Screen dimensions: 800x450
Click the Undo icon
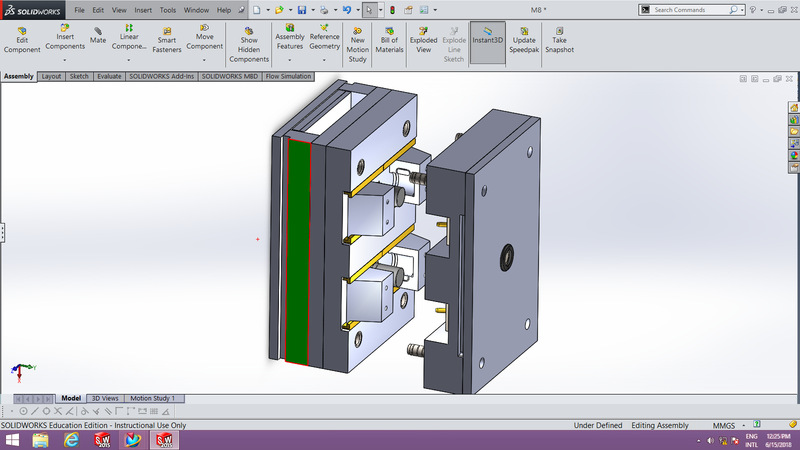[347, 10]
